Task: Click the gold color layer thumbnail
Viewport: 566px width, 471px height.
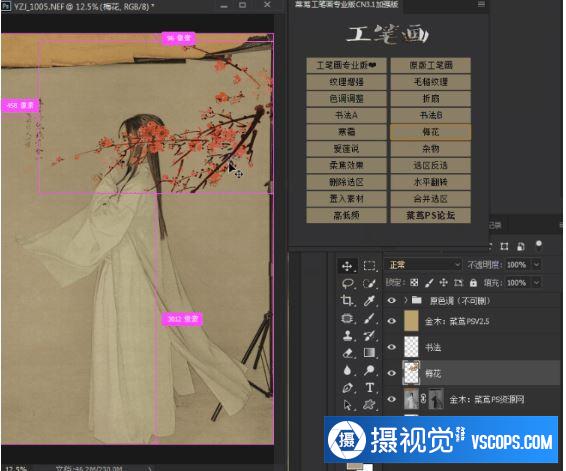Action: point(411,321)
